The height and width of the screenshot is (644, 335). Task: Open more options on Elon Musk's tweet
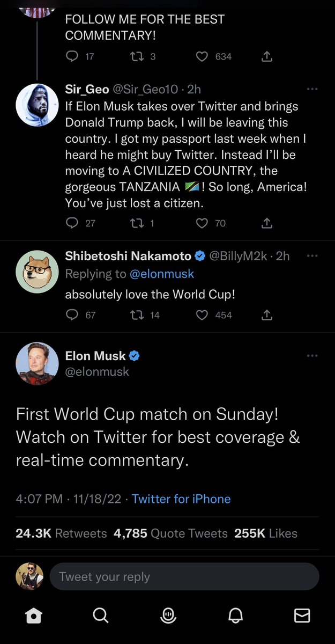pyautogui.click(x=312, y=356)
